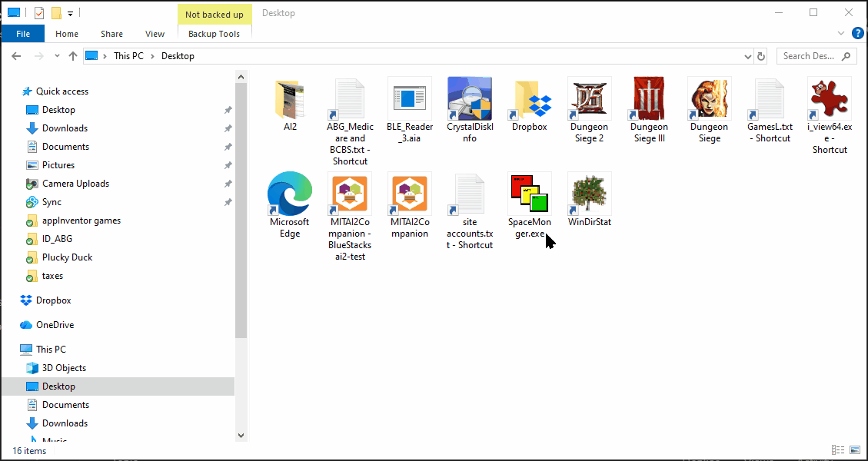Select the Dungeon Siege III icon
This screenshot has width=868, height=461.
coord(649,98)
